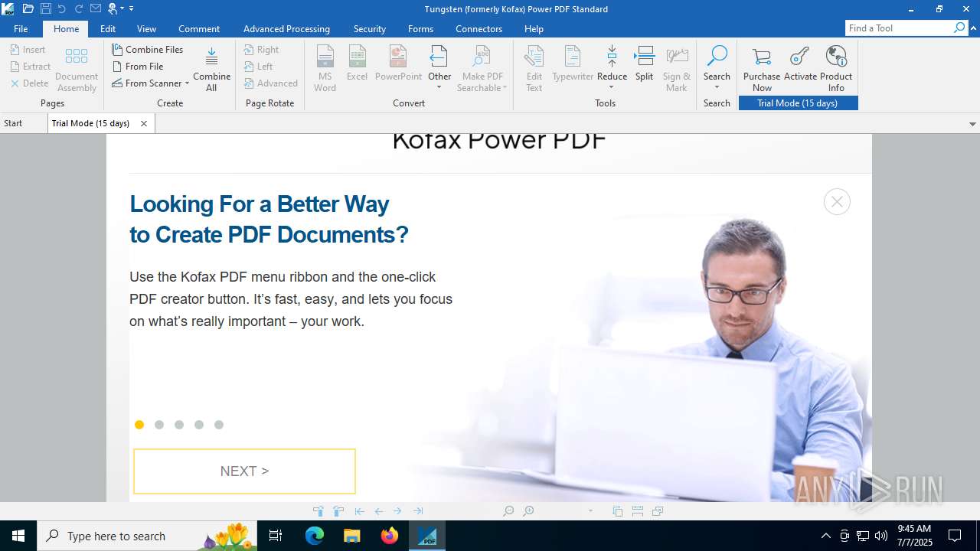This screenshot has height=551, width=980.
Task: Click the NEXT > button
Action: [x=244, y=471]
